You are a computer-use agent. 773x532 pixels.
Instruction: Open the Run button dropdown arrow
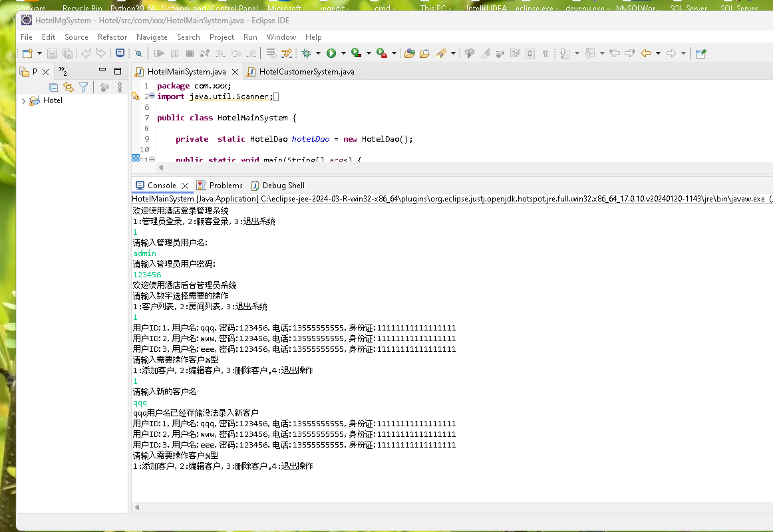(343, 53)
